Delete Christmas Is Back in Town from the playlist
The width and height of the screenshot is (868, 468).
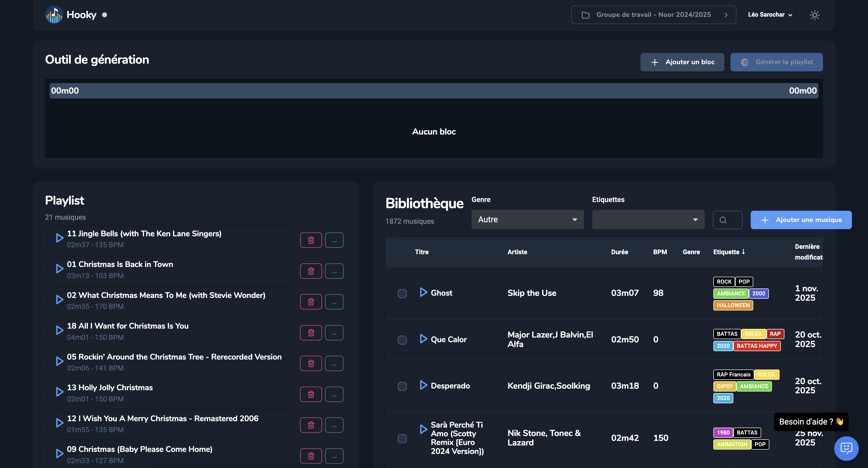coord(311,271)
